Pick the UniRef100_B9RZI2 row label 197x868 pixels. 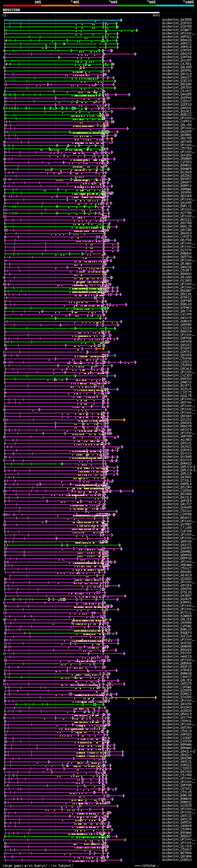(177, 115)
